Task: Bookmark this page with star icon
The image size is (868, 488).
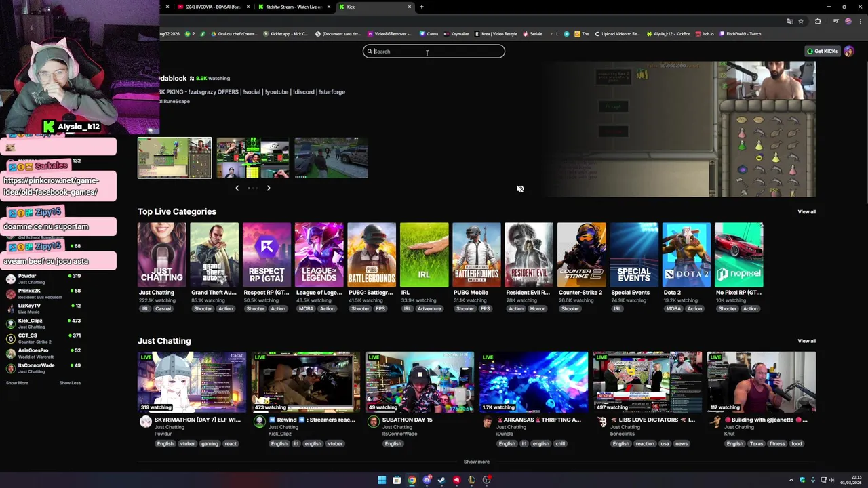Action: point(800,21)
